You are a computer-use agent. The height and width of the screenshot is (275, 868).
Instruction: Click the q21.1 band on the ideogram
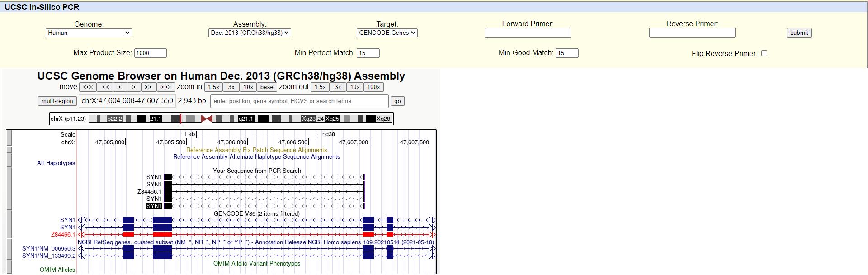[245, 119]
